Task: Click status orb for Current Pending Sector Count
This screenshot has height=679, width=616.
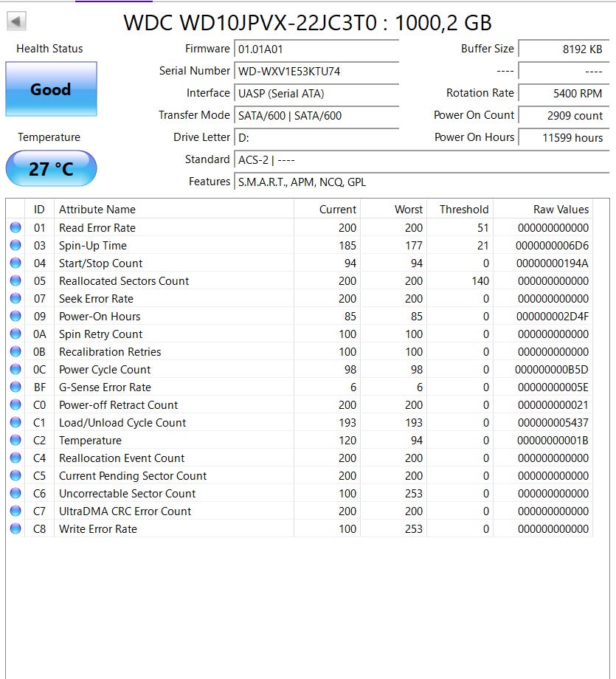Action: [x=15, y=475]
